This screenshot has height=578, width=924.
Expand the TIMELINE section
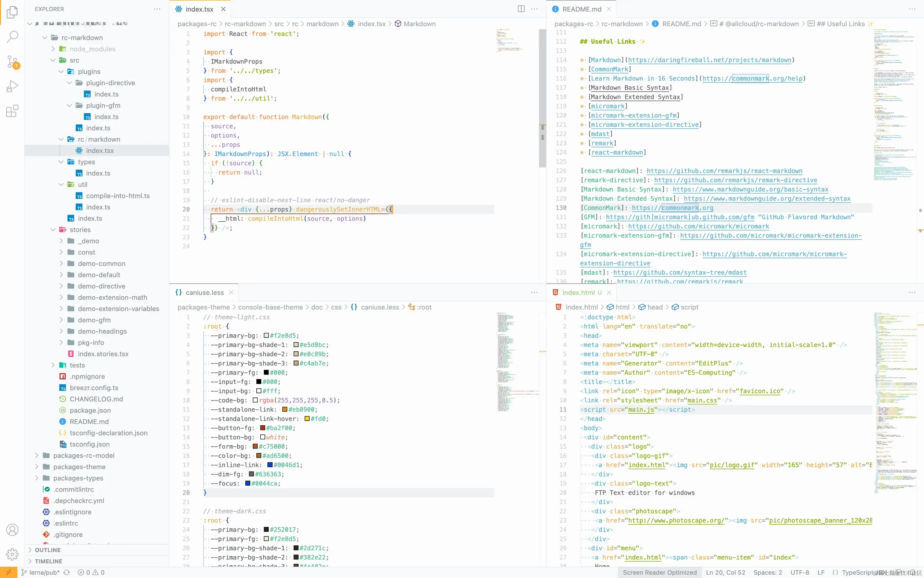click(48, 561)
